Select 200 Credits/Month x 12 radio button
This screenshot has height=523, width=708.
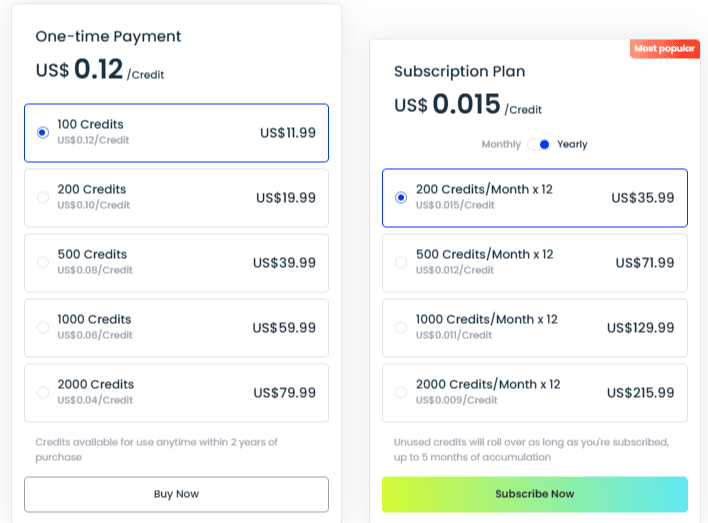point(401,197)
